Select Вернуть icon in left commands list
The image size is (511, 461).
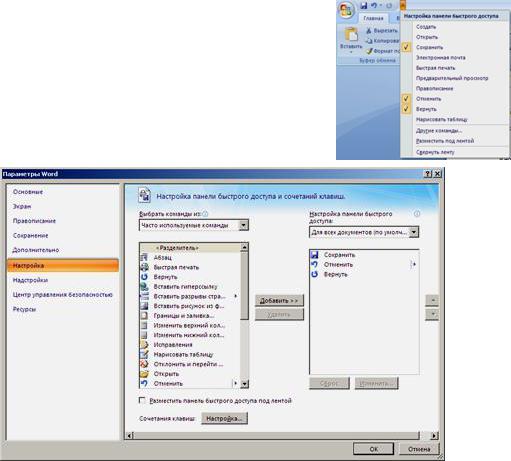[144, 277]
